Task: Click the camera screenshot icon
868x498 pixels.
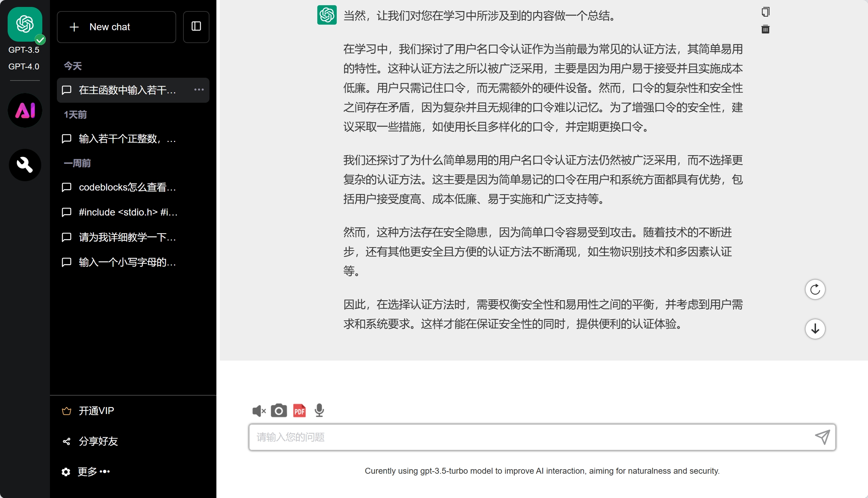Action: pyautogui.click(x=278, y=411)
